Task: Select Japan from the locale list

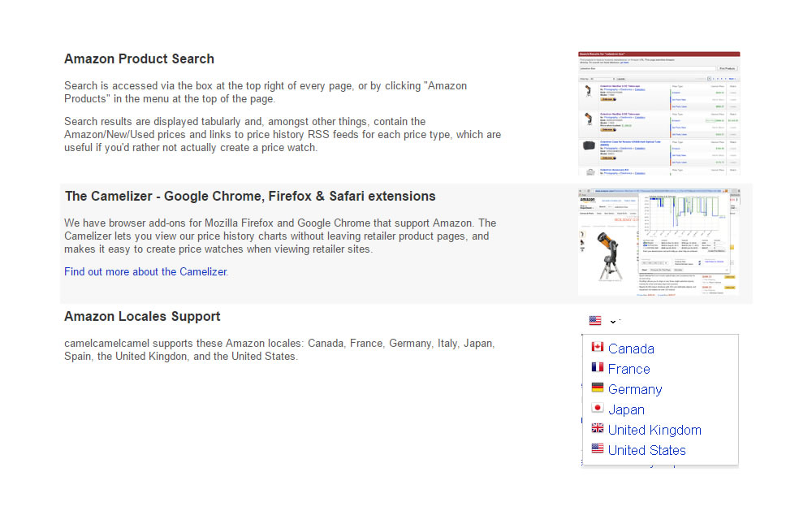Action: point(626,409)
